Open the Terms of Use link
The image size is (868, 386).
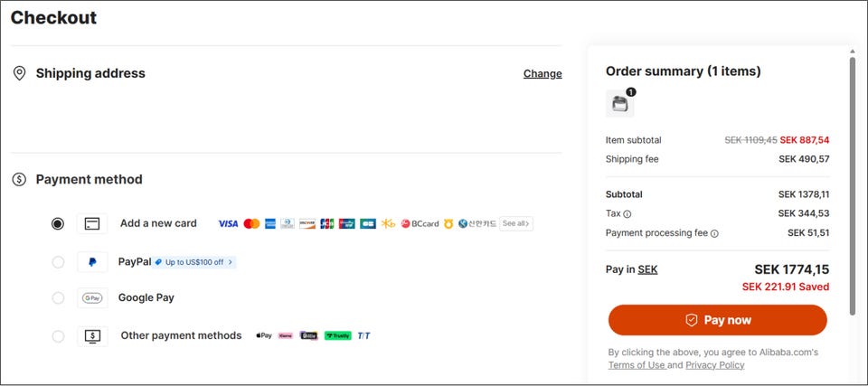pos(636,365)
